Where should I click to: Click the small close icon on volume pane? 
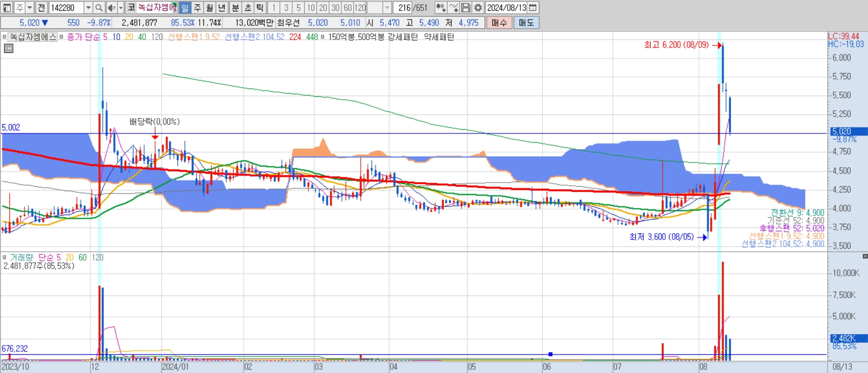click(865, 256)
